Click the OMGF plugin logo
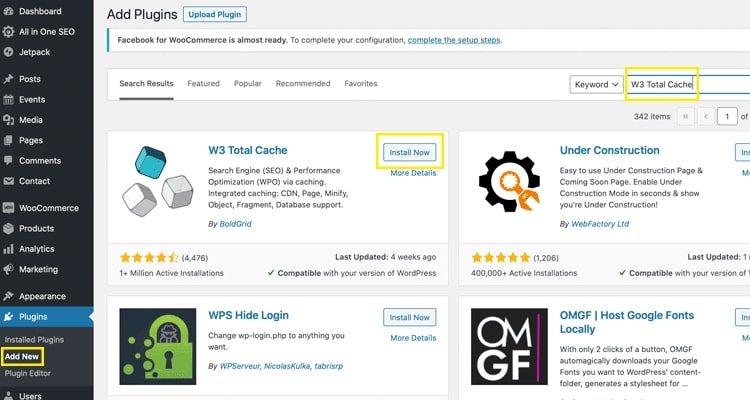Screen dimensions: 750x400 tap(509, 346)
